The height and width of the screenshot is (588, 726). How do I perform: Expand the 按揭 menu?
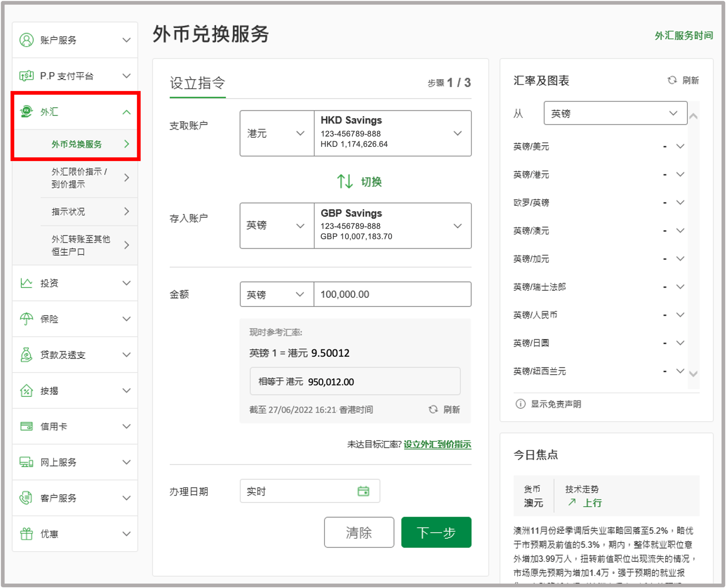click(126, 390)
